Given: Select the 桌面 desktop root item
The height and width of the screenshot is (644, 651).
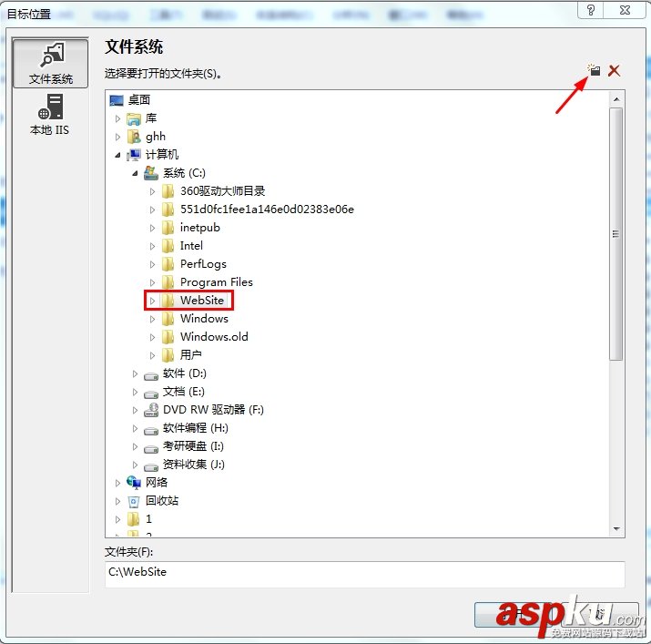Looking at the screenshot, I should pyautogui.click(x=139, y=100).
